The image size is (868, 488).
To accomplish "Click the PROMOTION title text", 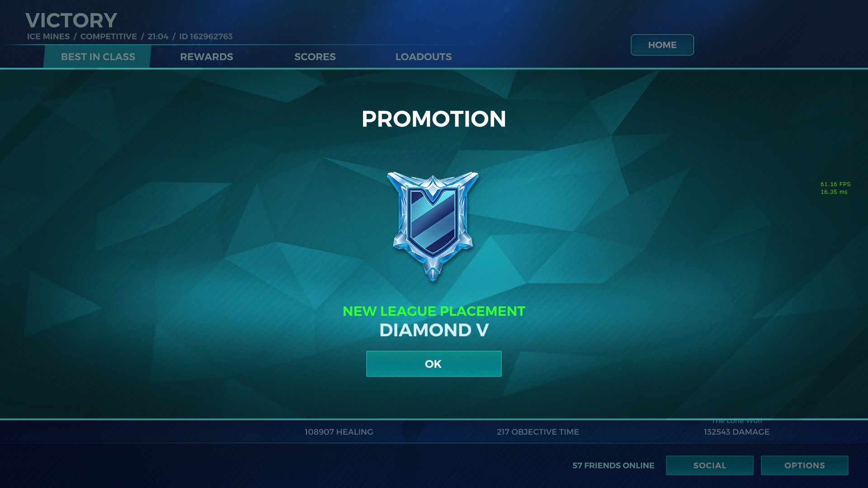I will point(434,119).
